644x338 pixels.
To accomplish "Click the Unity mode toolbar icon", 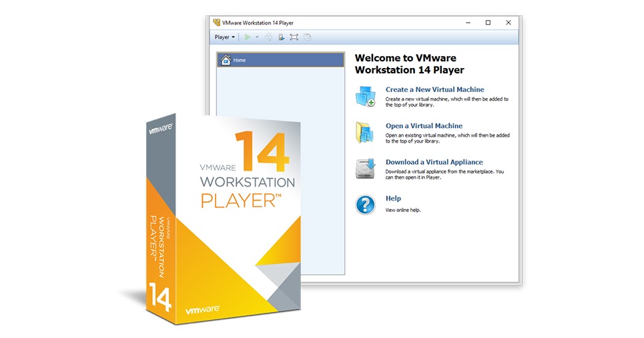I will pos(307,37).
